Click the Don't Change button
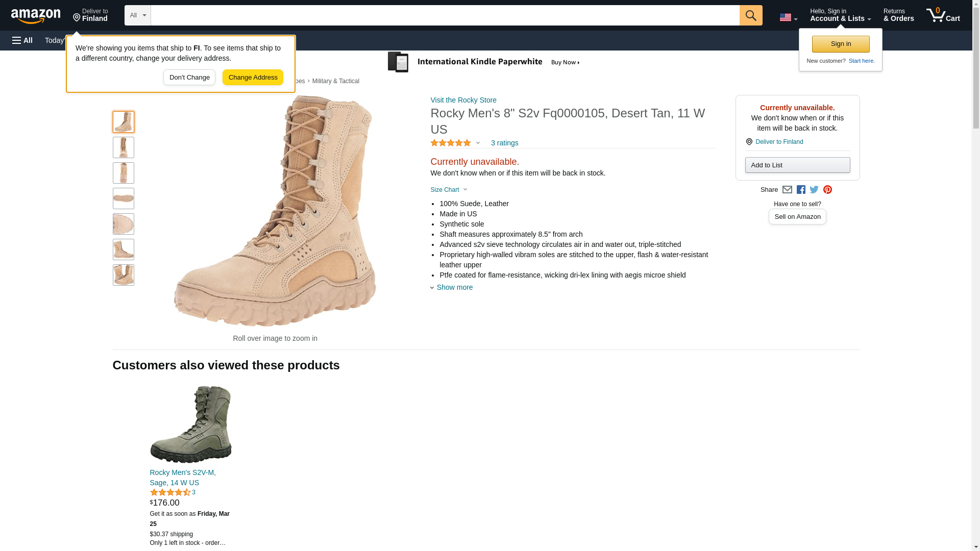980x551 pixels. pos(189,78)
